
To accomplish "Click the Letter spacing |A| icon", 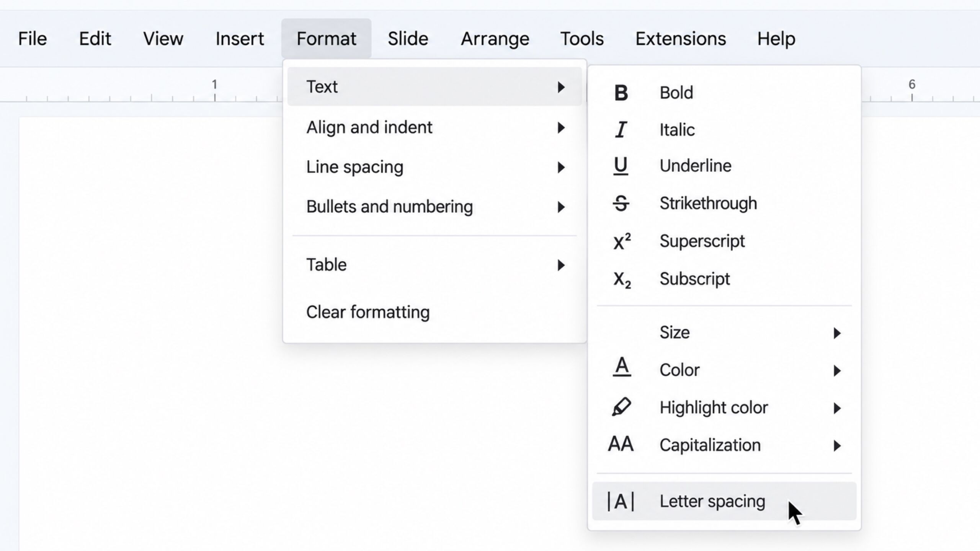I will click(621, 501).
